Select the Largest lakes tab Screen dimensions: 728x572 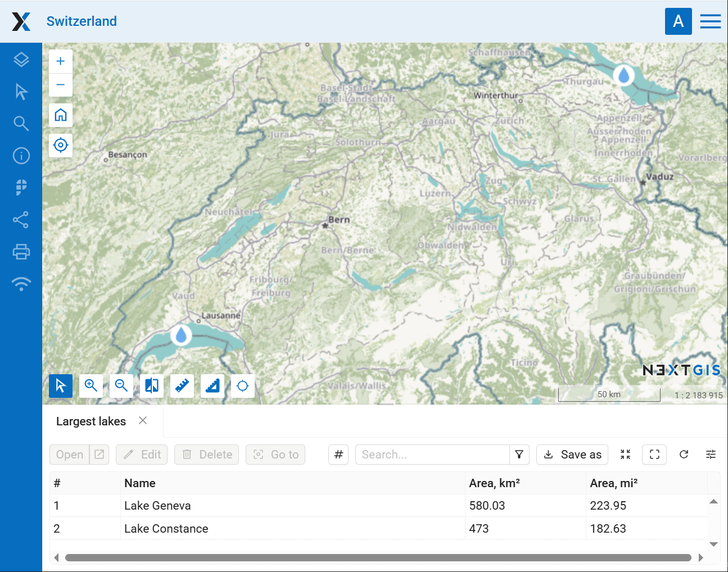click(91, 421)
